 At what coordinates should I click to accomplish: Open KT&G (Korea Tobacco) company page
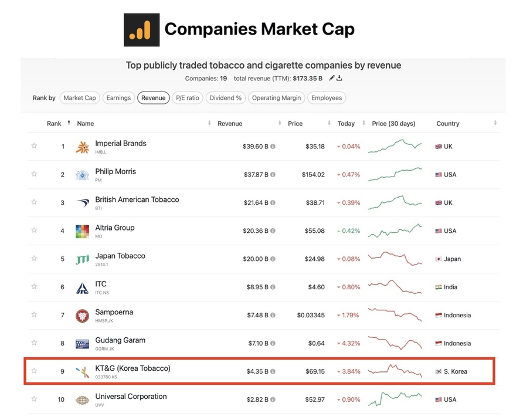point(133,368)
